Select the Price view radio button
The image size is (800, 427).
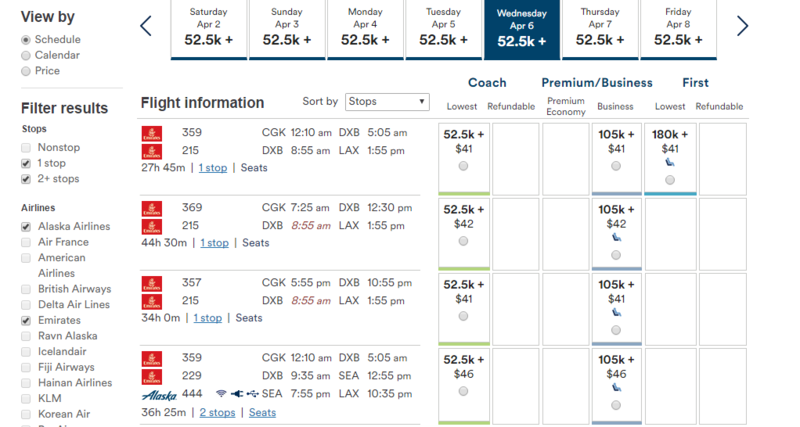(x=26, y=71)
